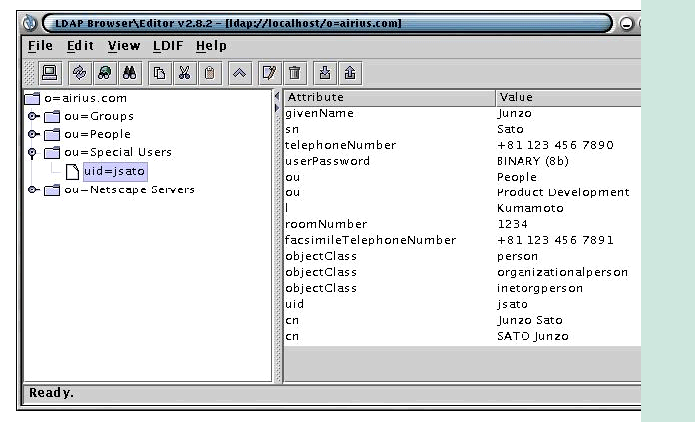Click the objectClass value inetorgperson
This screenshot has height=422, width=695.
click(x=540, y=289)
